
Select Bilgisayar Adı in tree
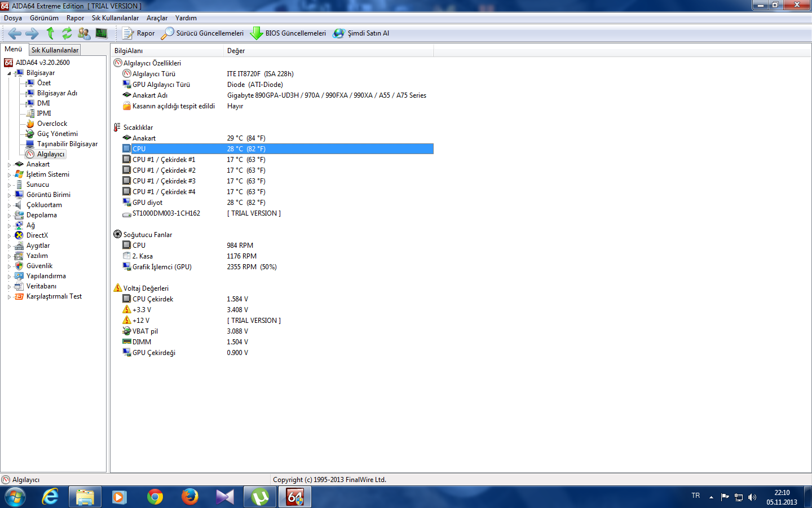(57, 93)
